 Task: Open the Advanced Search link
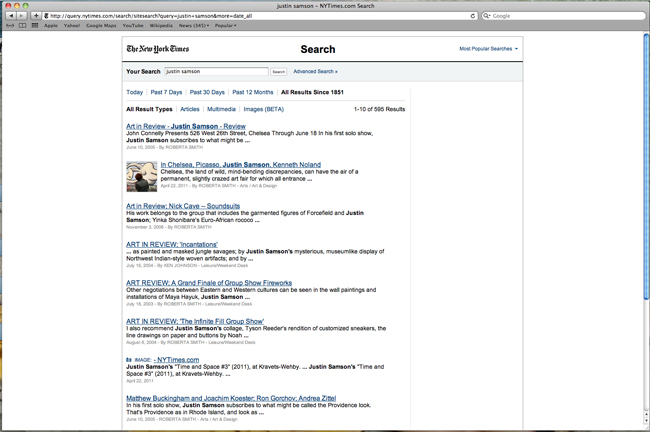point(315,71)
